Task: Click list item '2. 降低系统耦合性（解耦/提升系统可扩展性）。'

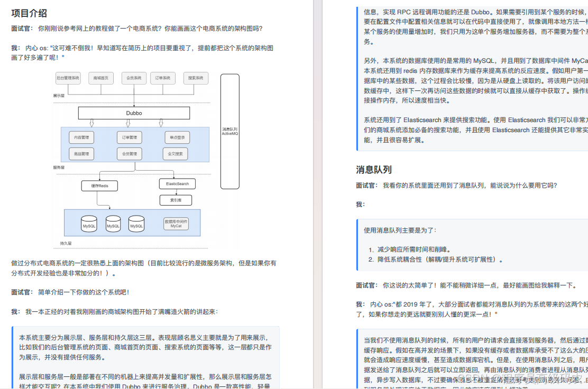Action: click(x=436, y=260)
